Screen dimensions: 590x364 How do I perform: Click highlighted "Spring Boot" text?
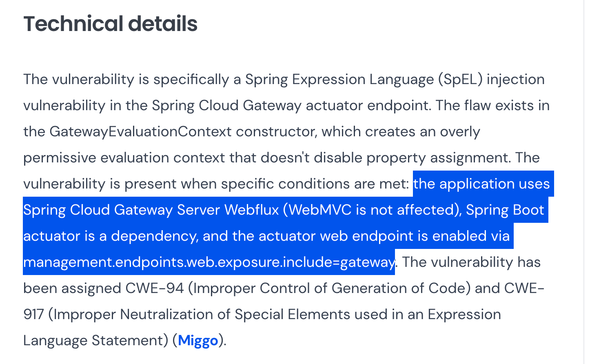pos(505,210)
